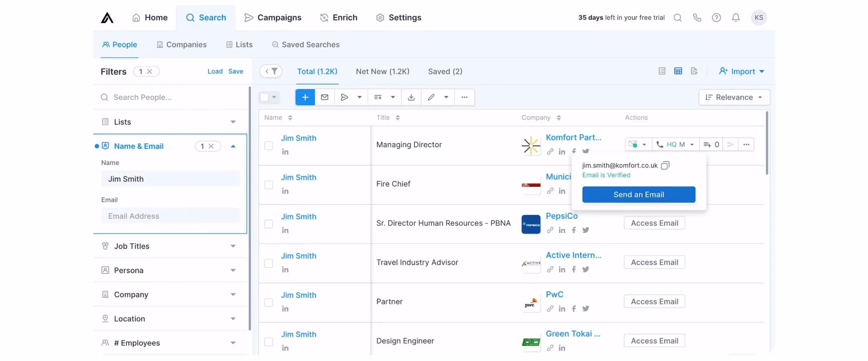Image resolution: width=868 pixels, height=361 pixels.
Task: Open LinkedIn icon under first Jim Smith
Action: pyautogui.click(x=285, y=152)
